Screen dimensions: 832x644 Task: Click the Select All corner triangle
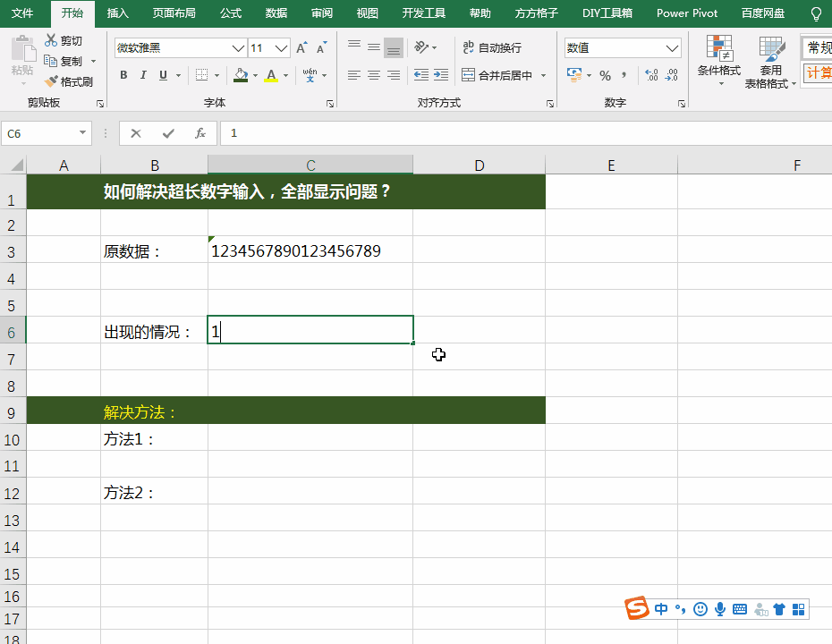(x=17, y=165)
